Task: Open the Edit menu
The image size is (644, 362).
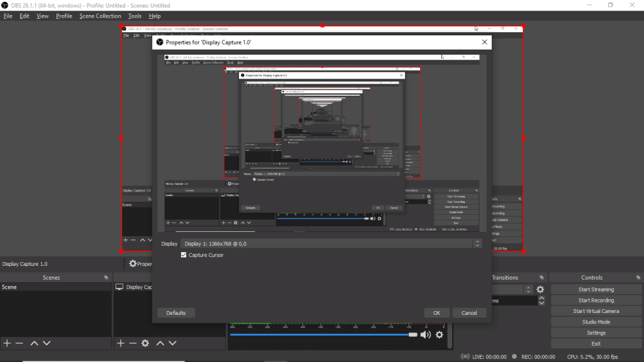Action: (25, 16)
